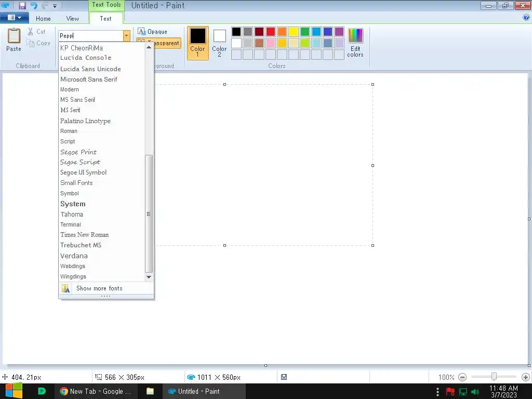Pick the pink color swatch
This screenshot has width=532, height=399.
pos(270,43)
